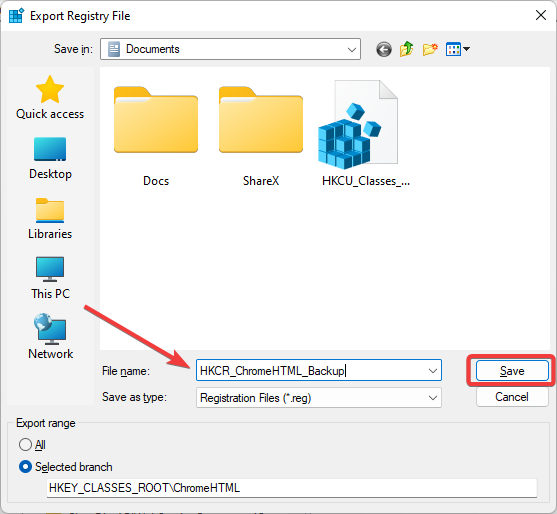
Task: Open Libraries in the places bar
Action: (x=50, y=218)
